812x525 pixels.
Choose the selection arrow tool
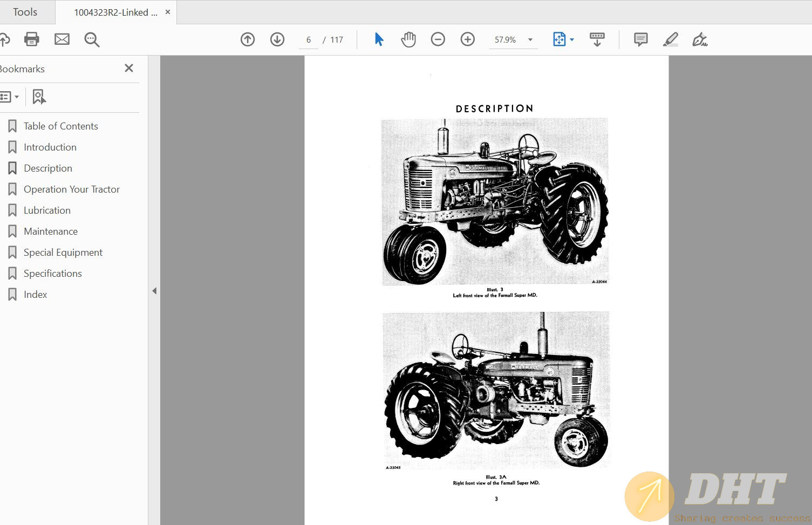tap(379, 39)
